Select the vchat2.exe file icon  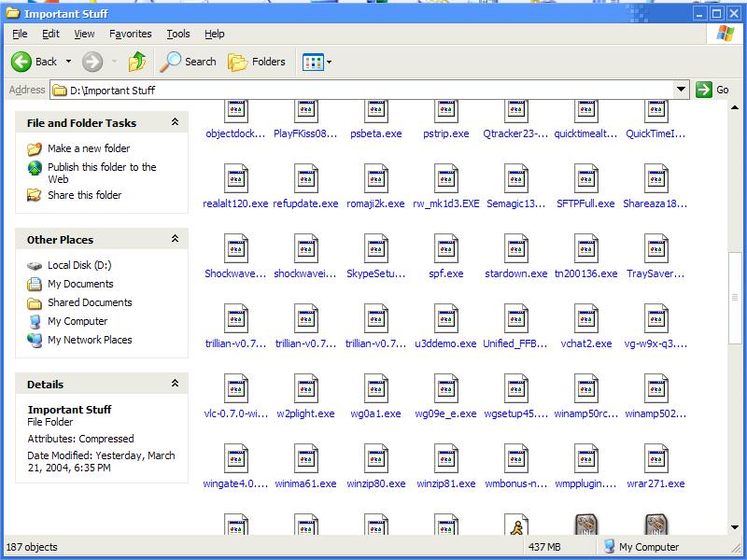coord(586,318)
